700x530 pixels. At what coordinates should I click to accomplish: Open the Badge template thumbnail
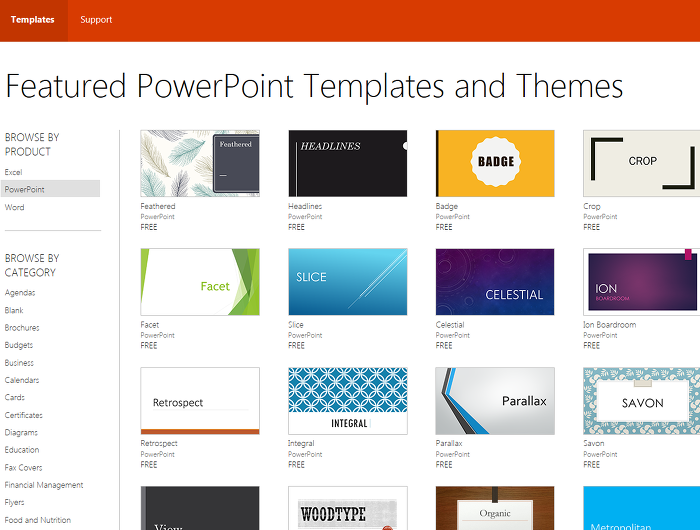[495, 163]
